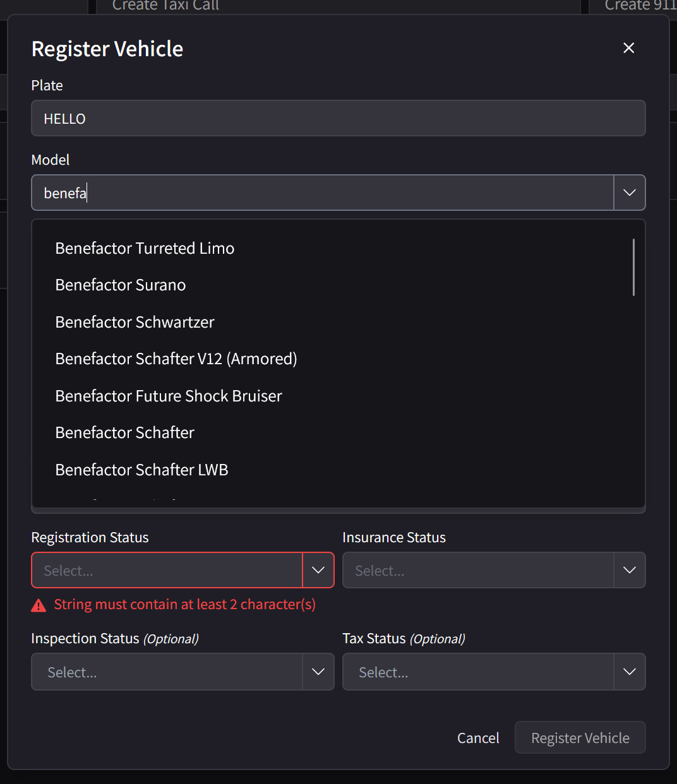Select Benefactor Schafter V12 (Armored)
Screen dimensions: 677x784
176,359
